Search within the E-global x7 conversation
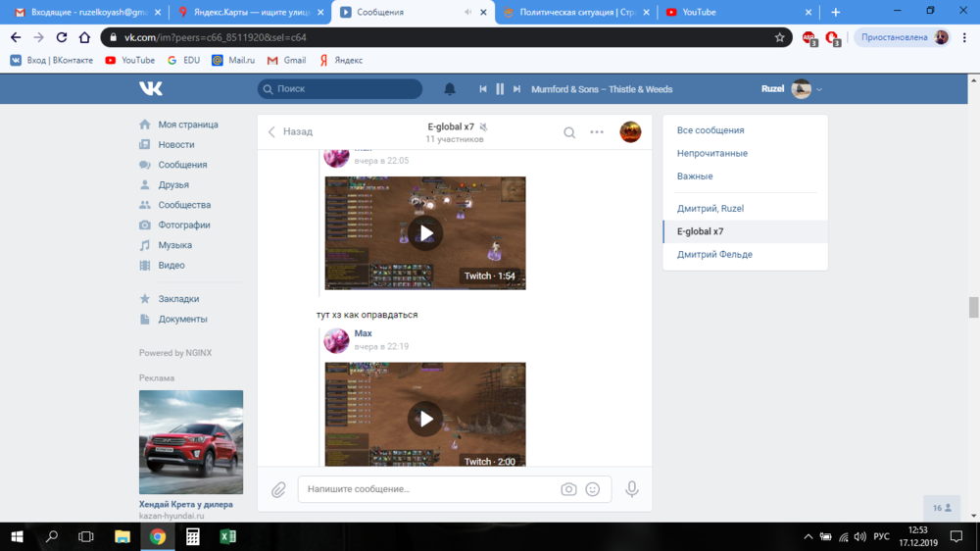 pos(569,132)
